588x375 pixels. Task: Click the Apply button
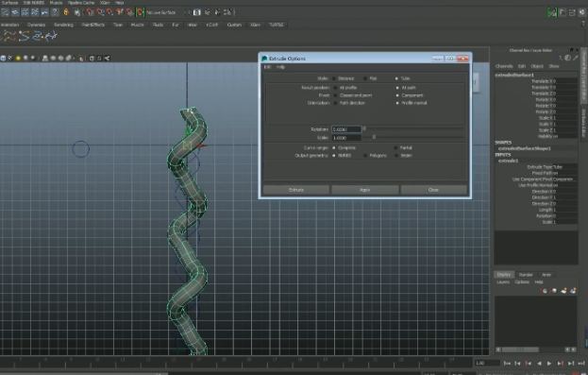[365, 190]
